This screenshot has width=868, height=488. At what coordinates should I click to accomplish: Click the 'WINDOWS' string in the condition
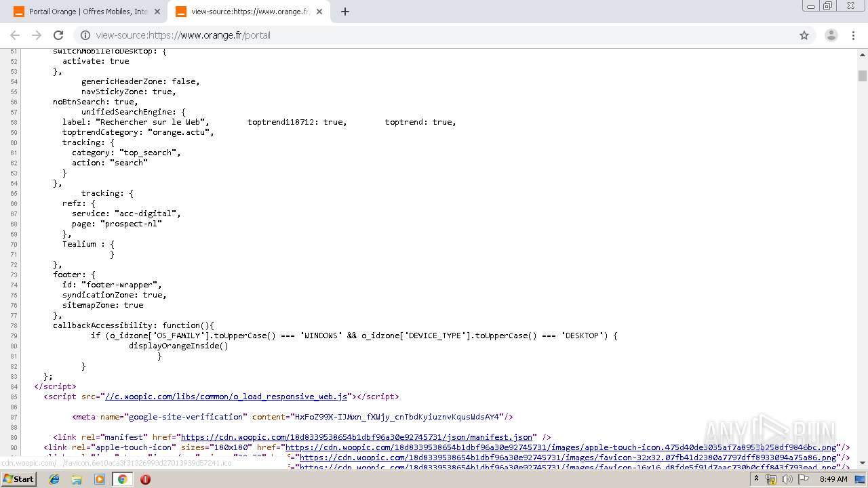pyautogui.click(x=321, y=335)
